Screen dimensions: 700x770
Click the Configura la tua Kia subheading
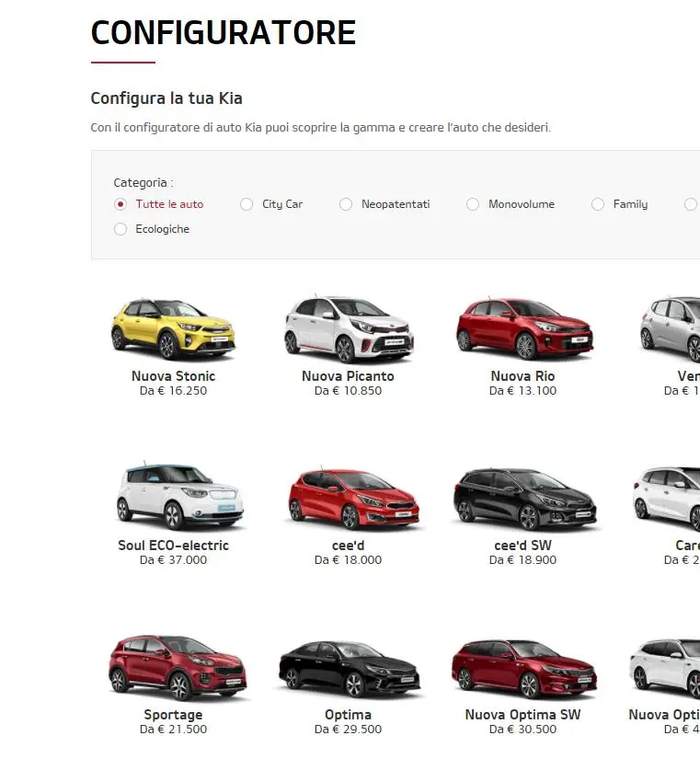[166, 98]
